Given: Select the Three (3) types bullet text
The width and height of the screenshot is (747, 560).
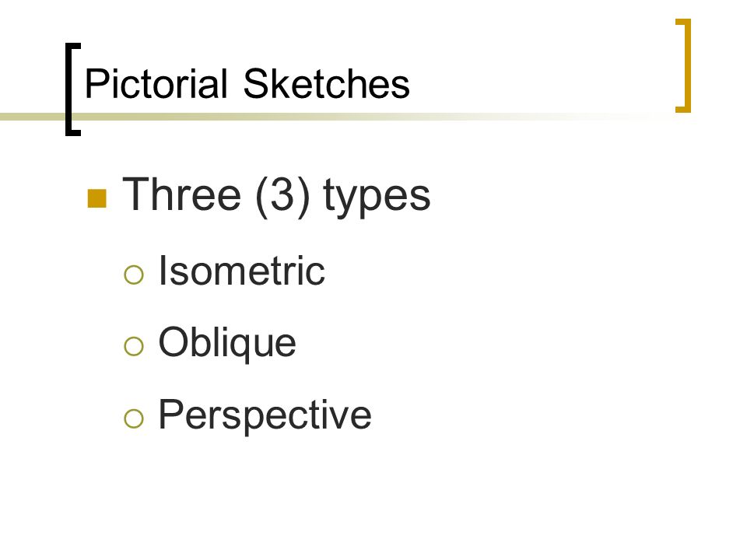Looking at the screenshot, I should 276,195.
